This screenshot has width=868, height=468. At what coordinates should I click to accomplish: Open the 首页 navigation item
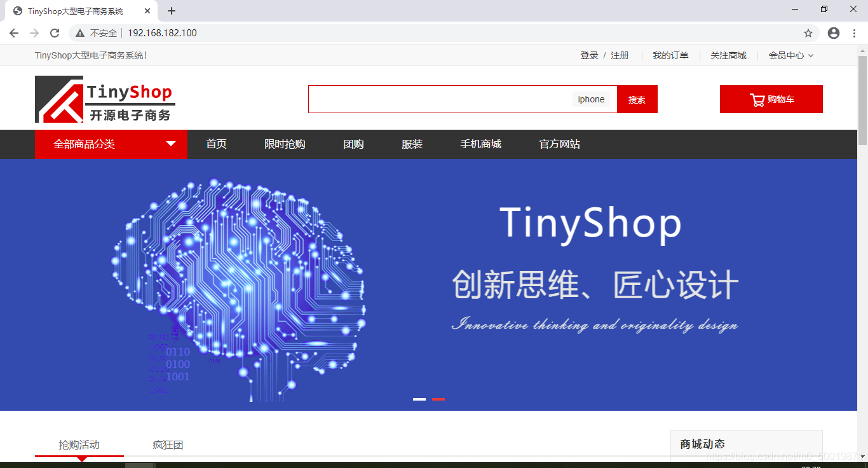[x=216, y=144]
